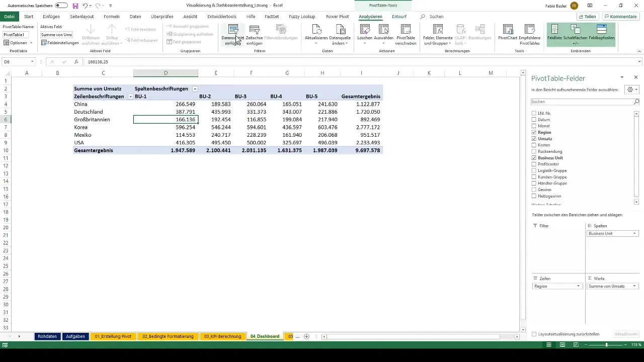The image size is (644, 362).
Task: Expand the Name Box dropdown
Action: click(32, 62)
